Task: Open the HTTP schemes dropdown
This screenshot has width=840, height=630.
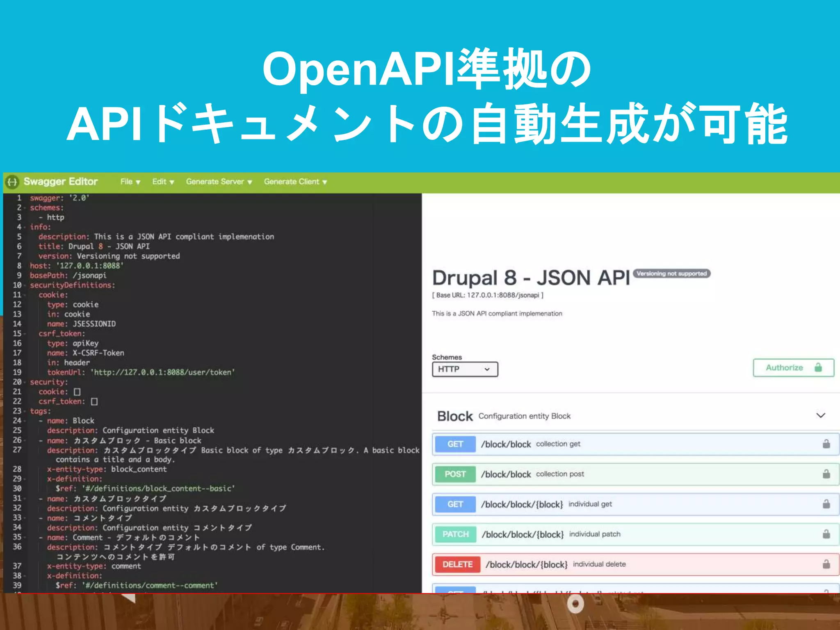Action: tap(465, 369)
